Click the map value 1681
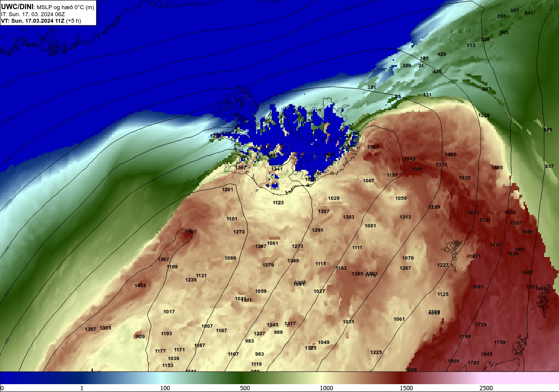This screenshot has height=392, width=559. tap(478, 287)
